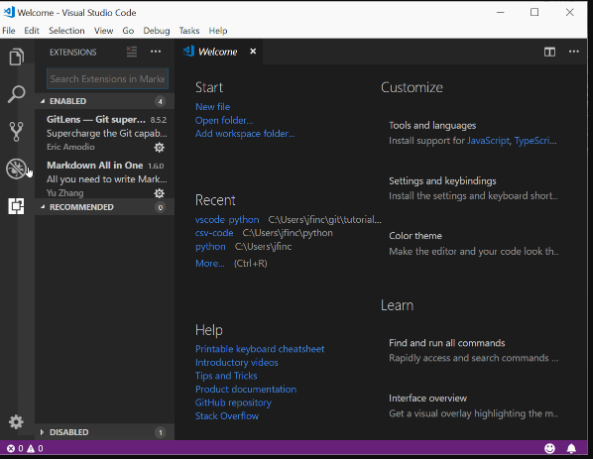Open Extensions panel more actions menu
The width and height of the screenshot is (593, 459).
(x=156, y=51)
